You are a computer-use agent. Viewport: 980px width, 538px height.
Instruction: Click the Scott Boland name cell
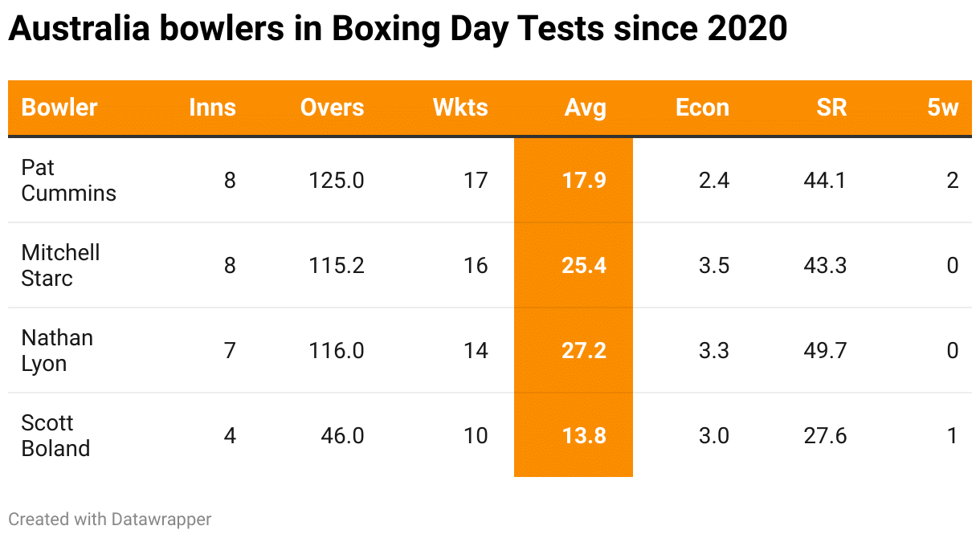coord(55,436)
